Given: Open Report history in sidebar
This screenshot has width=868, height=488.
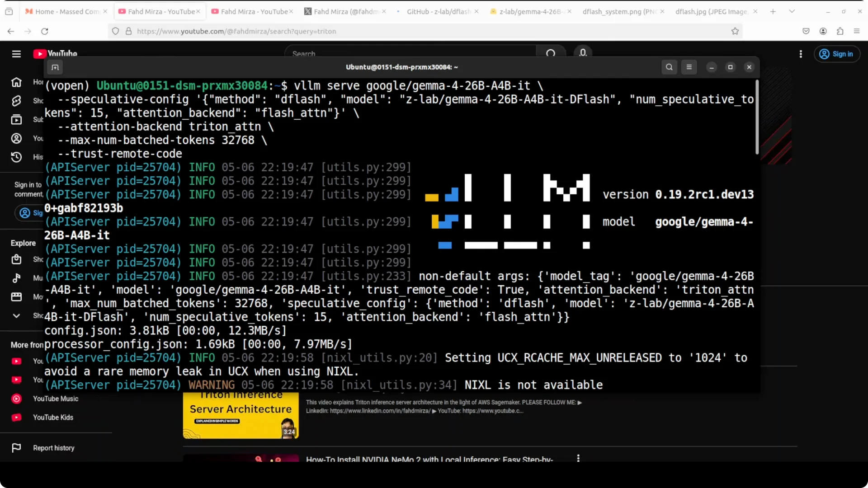Looking at the screenshot, I should point(53,448).
